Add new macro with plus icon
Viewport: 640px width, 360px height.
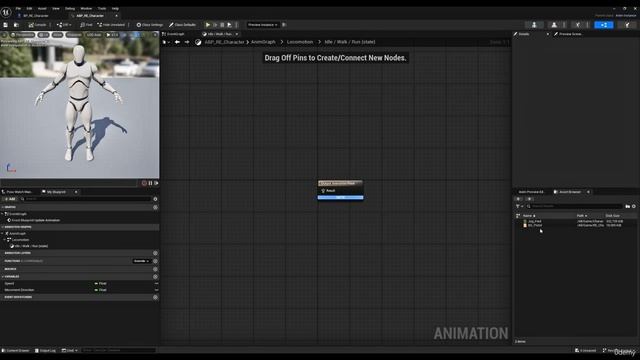(x=155, y=269)
